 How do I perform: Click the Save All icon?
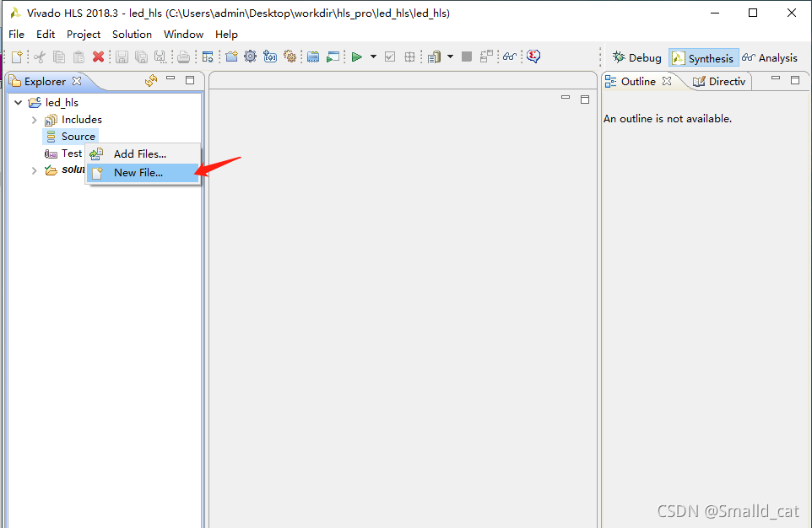click(141, 57)
